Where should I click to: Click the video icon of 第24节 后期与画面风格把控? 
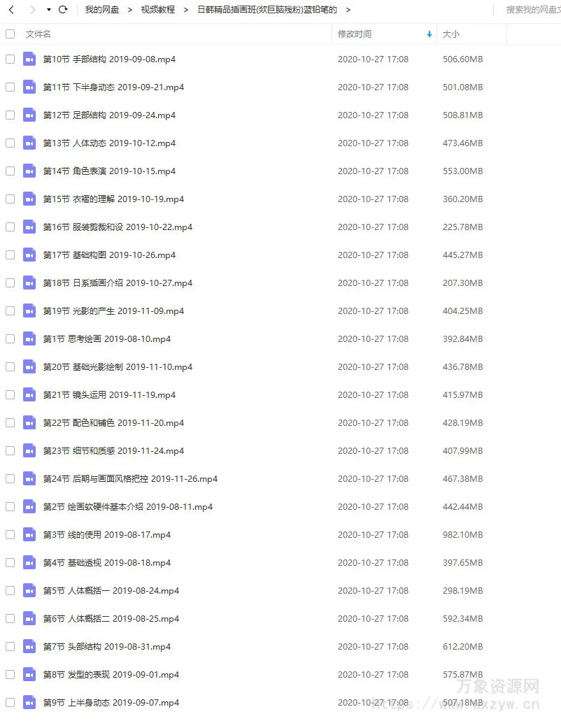click(x=29, y=478)
